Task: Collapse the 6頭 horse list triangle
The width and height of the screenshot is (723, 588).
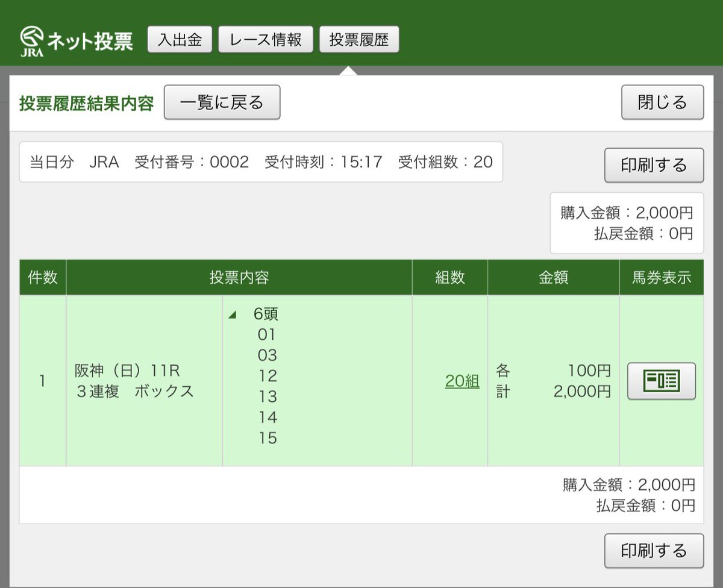Action: 233,314
